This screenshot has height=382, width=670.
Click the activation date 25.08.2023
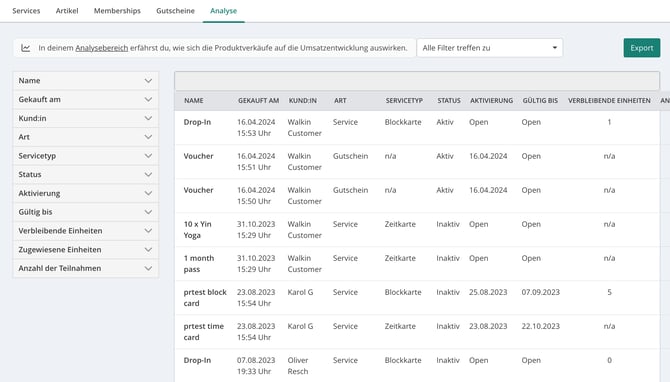(488, 292)
